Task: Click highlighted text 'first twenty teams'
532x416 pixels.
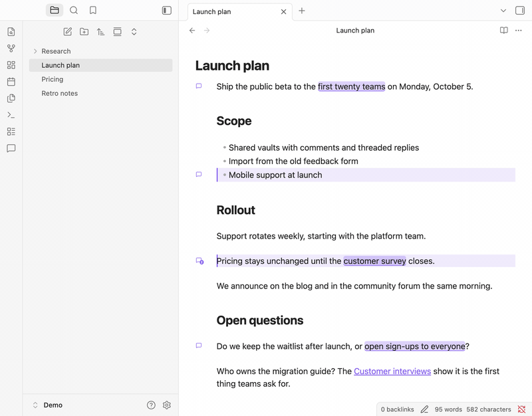Action: (x=352, y=87)
